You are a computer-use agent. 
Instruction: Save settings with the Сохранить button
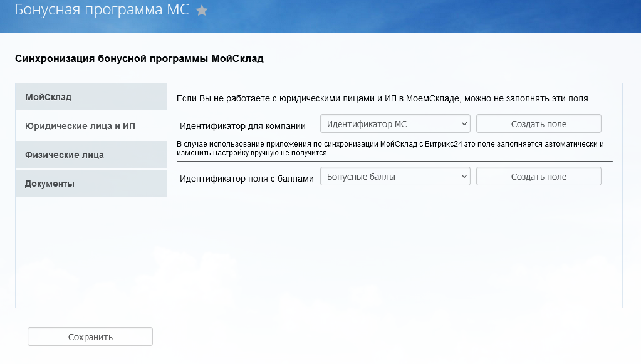90,336
